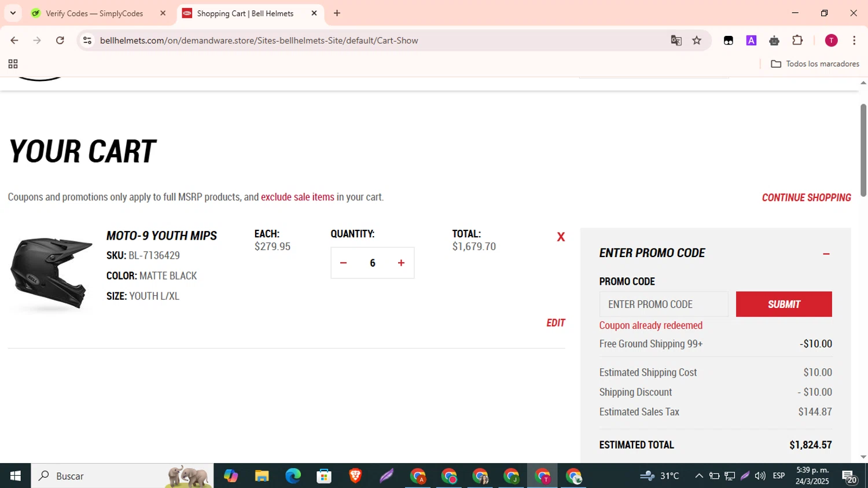Open the purple feather app in taskbar
This screenshot has width=868, height=488.
(x=387, y=476)
